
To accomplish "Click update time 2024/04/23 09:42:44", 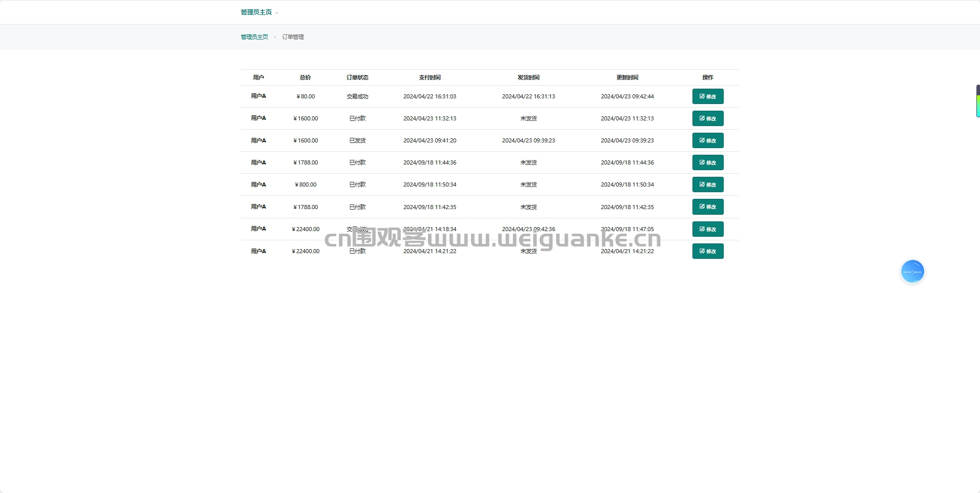I will [627, 96].
